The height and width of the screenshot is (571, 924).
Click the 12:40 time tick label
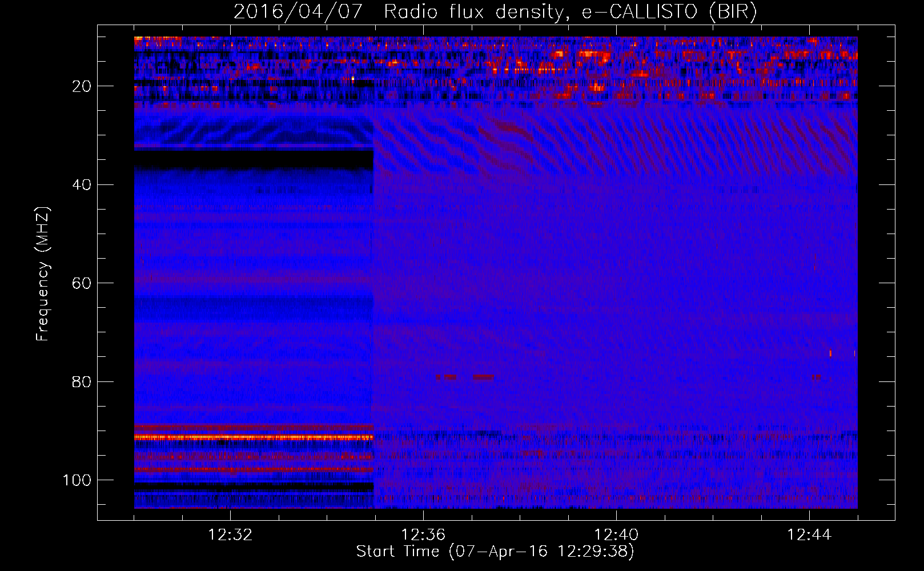[616, 535]
